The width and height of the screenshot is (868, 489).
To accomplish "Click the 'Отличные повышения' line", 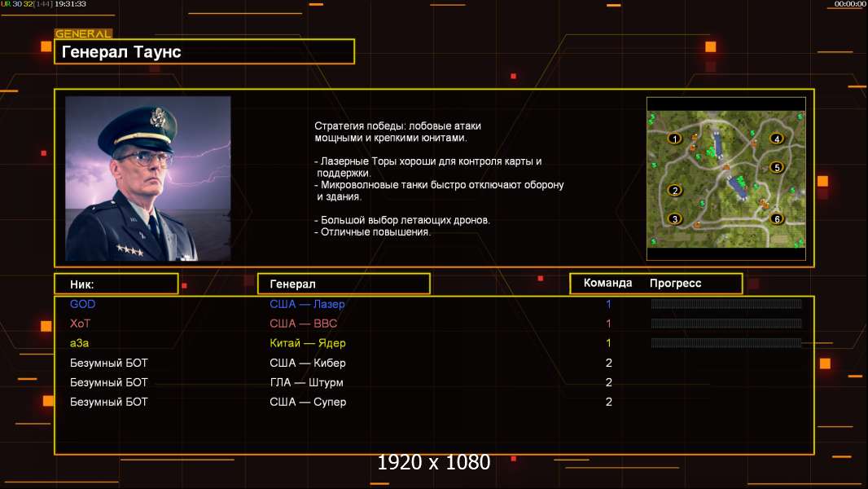I will (372, 232).
